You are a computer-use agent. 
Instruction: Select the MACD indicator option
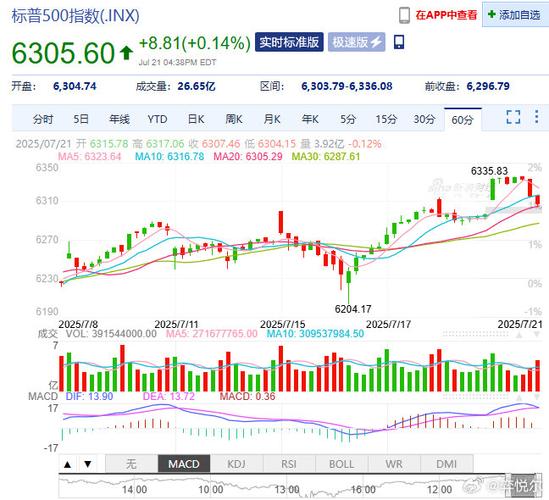tap(184, 464)
